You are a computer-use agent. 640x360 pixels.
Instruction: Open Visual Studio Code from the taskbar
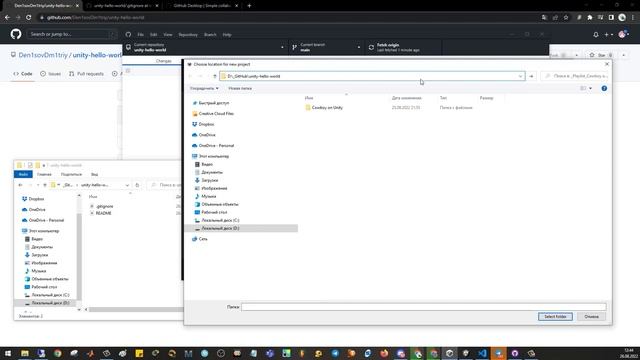[x=482, y=353]
